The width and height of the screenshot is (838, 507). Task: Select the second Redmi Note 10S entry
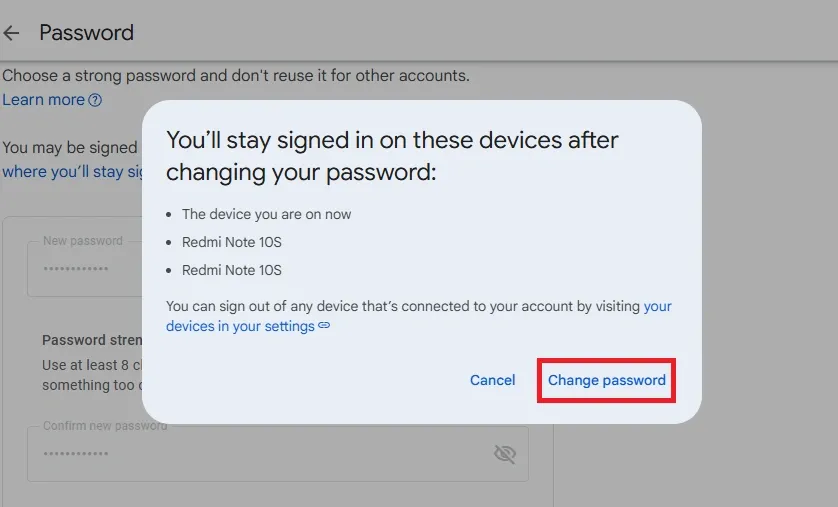point(231,270)
